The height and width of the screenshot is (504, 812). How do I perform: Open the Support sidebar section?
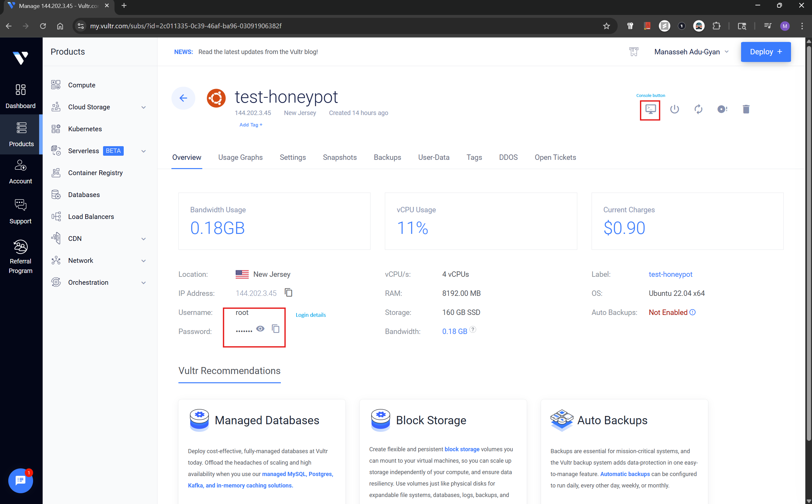21,212
